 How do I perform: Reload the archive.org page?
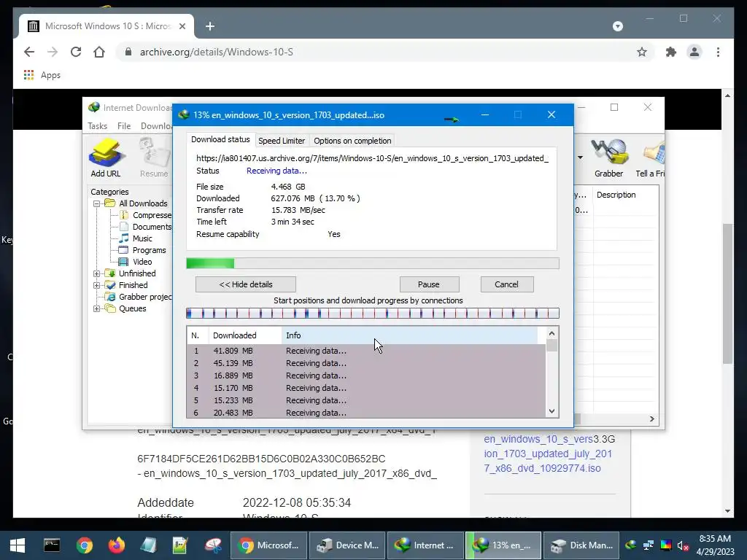pyautogui.click(x=76, y=52)
